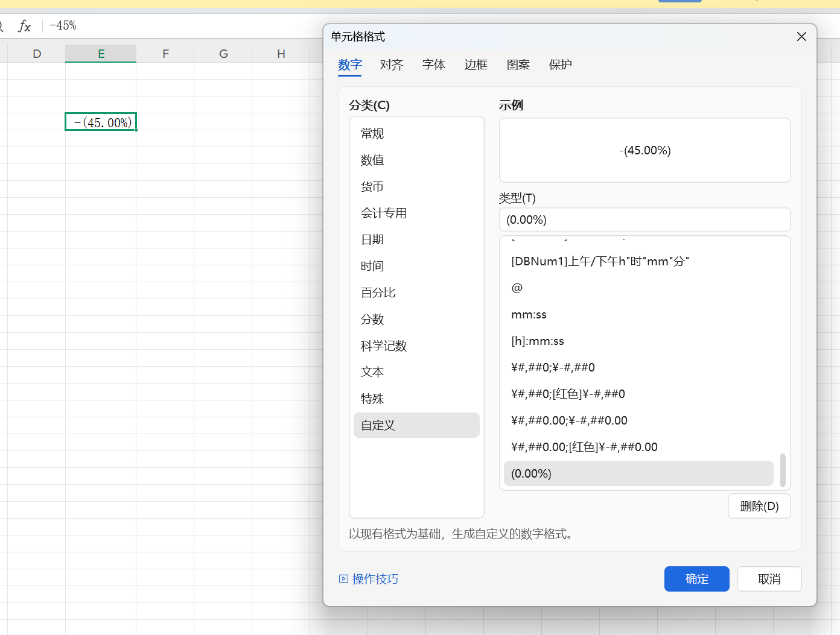Click the cell showing -(45.00%)

(x=101, y=122)
